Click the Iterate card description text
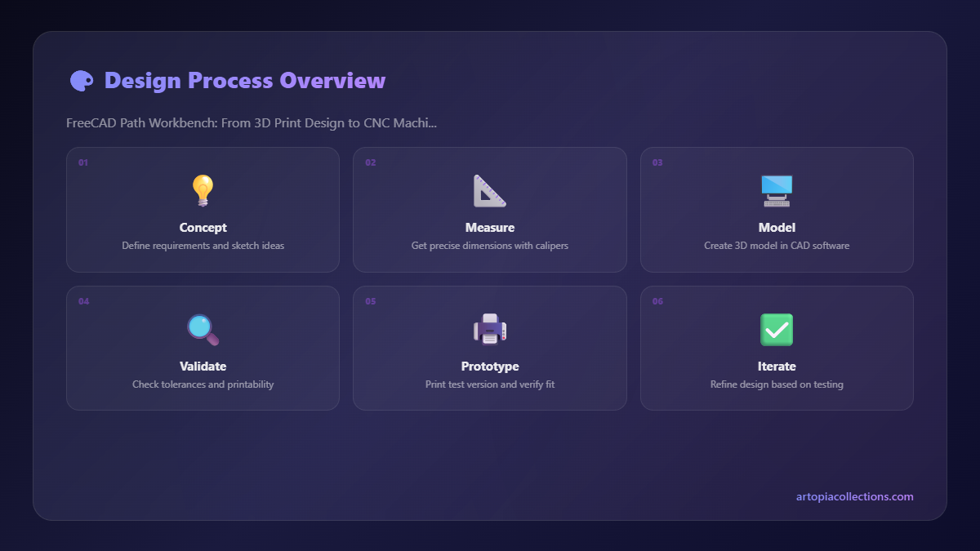The width and height of the screenshot is (980, 551). tap(777, 384)
